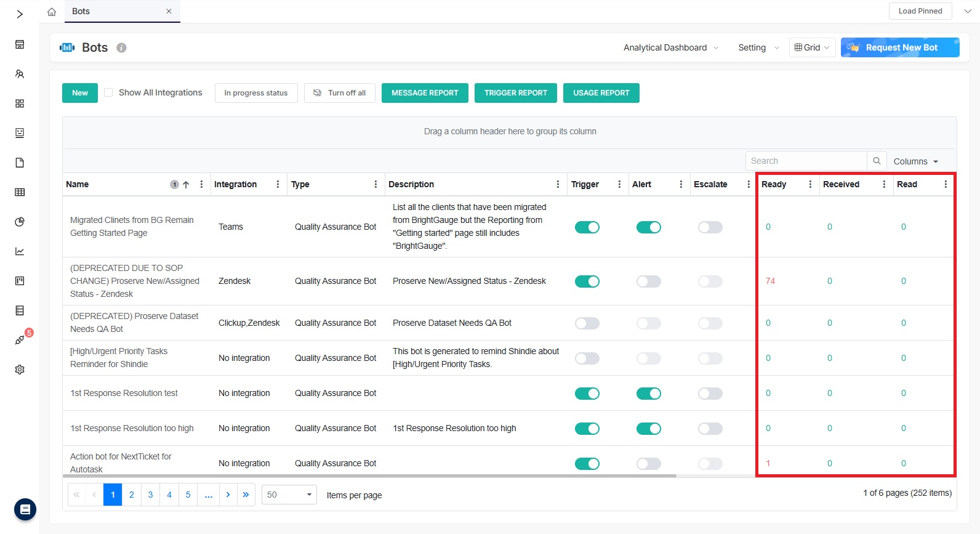Expand the Analytical Dashboard dropdown

(671, 47)
